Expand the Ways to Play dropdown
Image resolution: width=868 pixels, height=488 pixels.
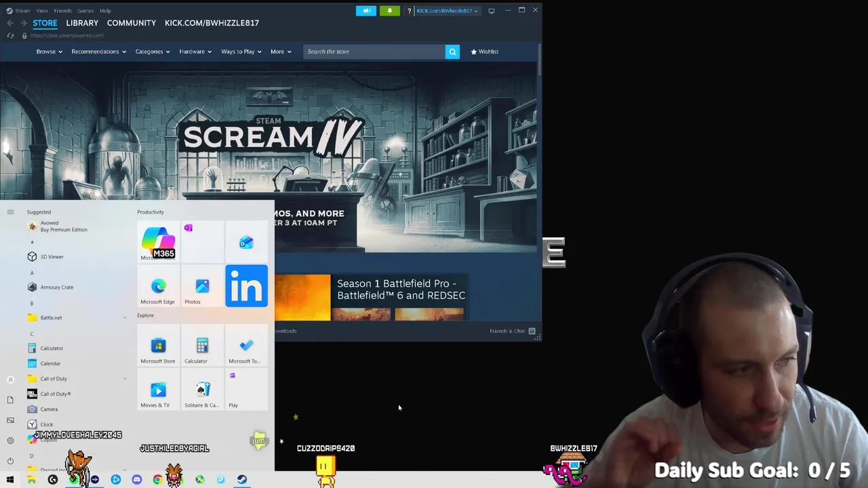coord(241,52)
